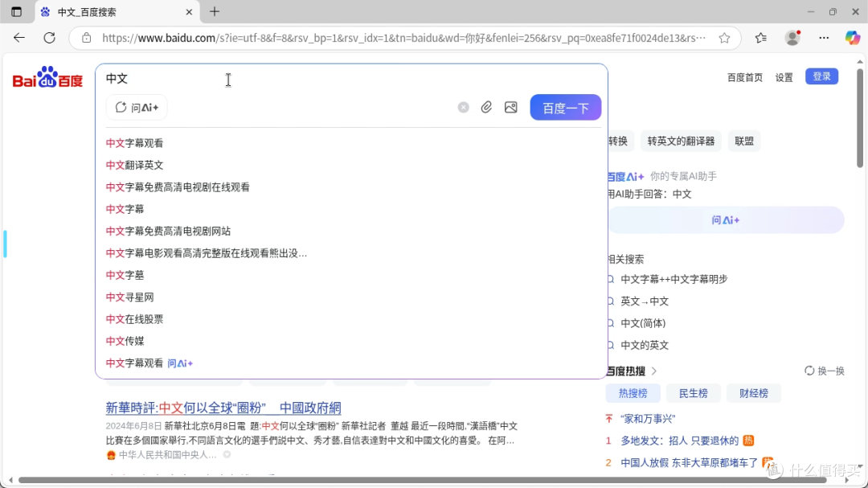This screenshot has width=868, height=488.
Task: Click the 百度一下 search button
Action: [x=565, y=107]
